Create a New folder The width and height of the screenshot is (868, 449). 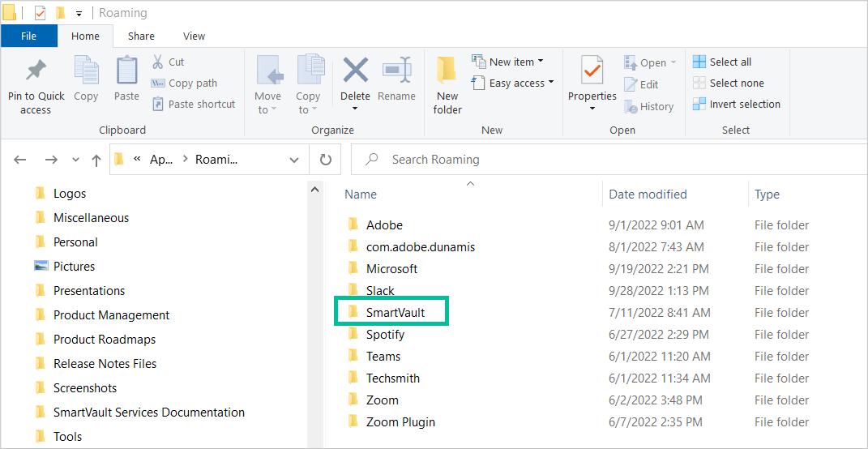pyautogui.click(x=447, y=85)
